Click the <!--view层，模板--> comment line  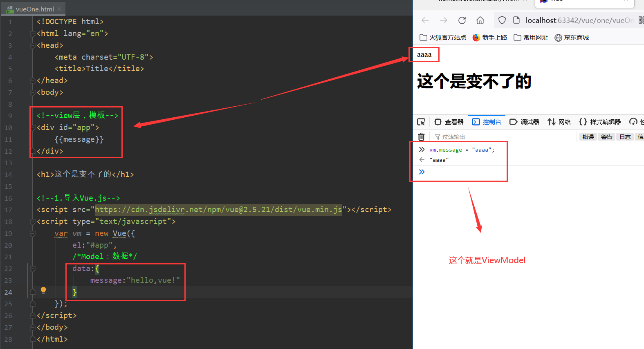point(77,116)
